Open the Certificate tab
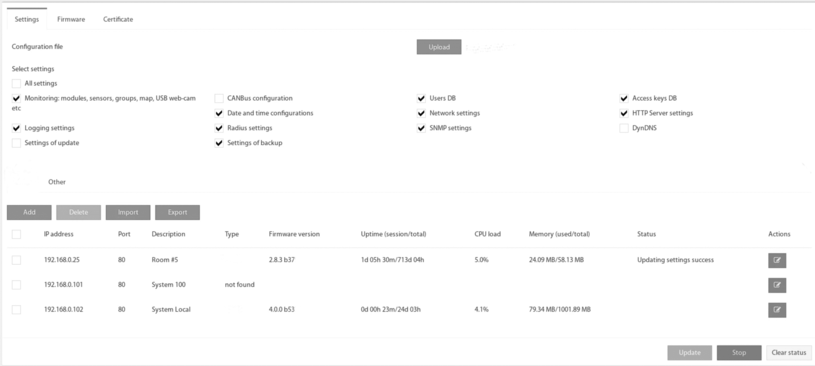 point(118,19)
